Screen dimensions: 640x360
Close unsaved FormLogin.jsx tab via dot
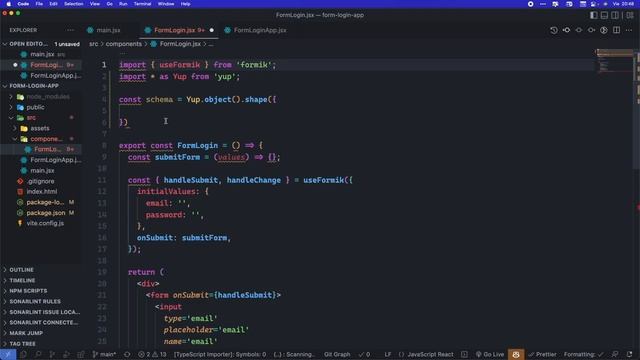(x=211, y=30)
